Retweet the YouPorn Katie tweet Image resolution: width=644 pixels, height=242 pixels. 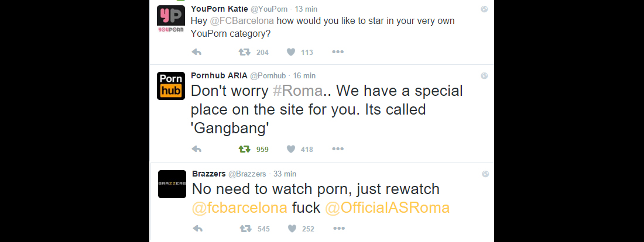coord(244,52)
